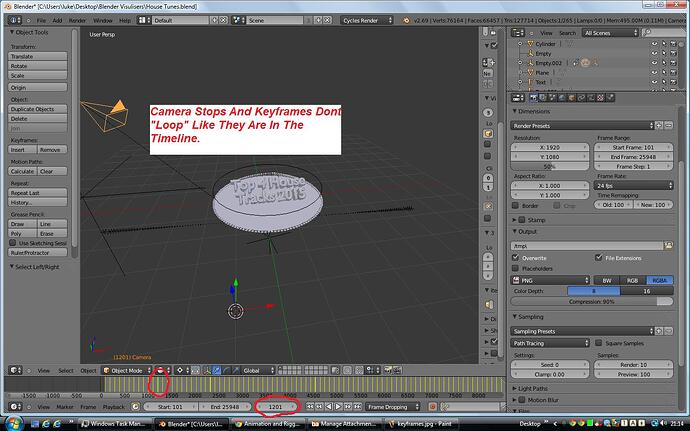Open the Global orientation dropdown
Screen dimensions: 690x431
click(x=258, y=370)
